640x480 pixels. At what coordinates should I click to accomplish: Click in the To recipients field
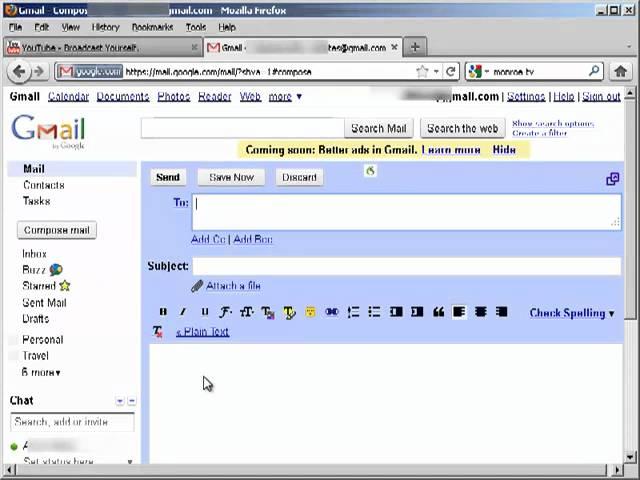[x=407, y=212]
